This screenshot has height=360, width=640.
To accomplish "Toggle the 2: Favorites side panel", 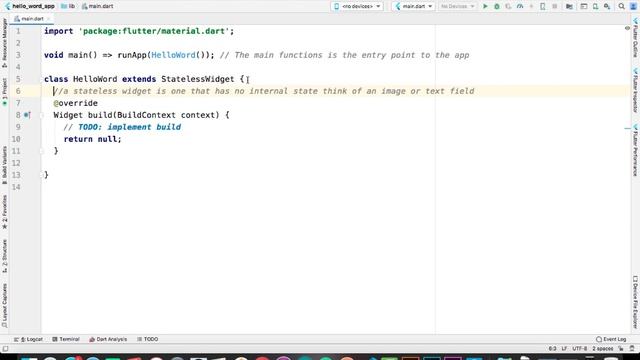I will [4, 212].
